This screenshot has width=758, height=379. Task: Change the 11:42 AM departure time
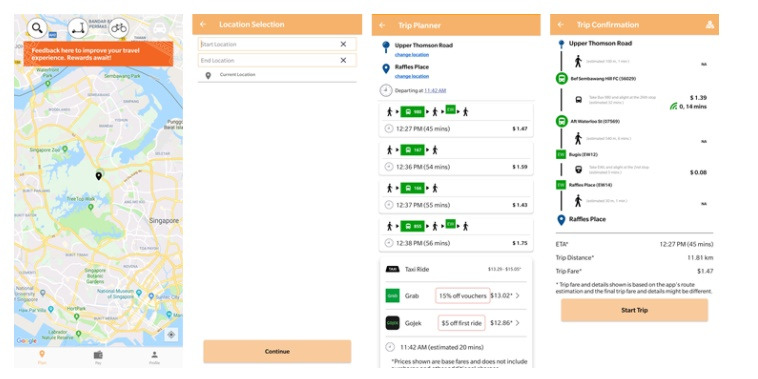point(435,90)
